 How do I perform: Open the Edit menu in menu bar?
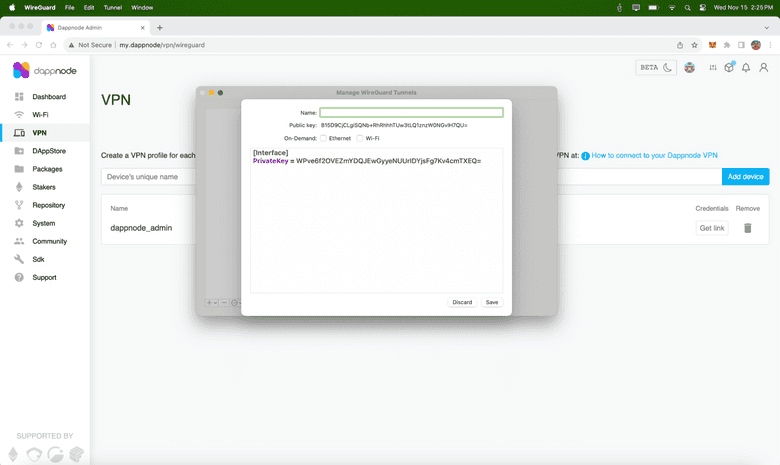coord(89,7)
